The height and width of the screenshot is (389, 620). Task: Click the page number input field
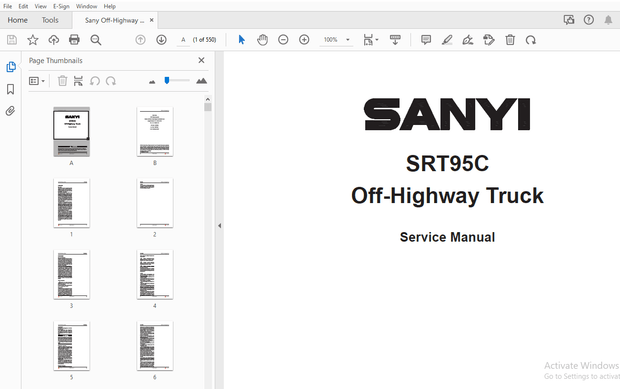[x=183, y=40]
